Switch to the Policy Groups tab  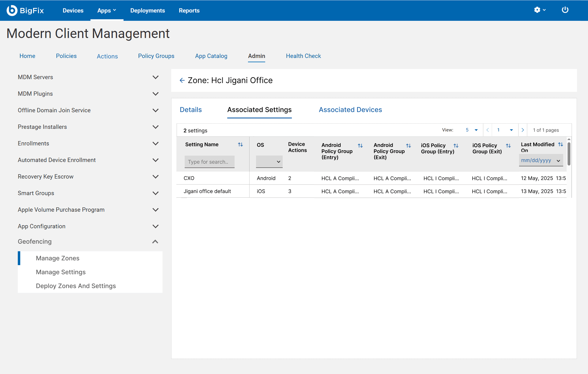click(156, 56)
